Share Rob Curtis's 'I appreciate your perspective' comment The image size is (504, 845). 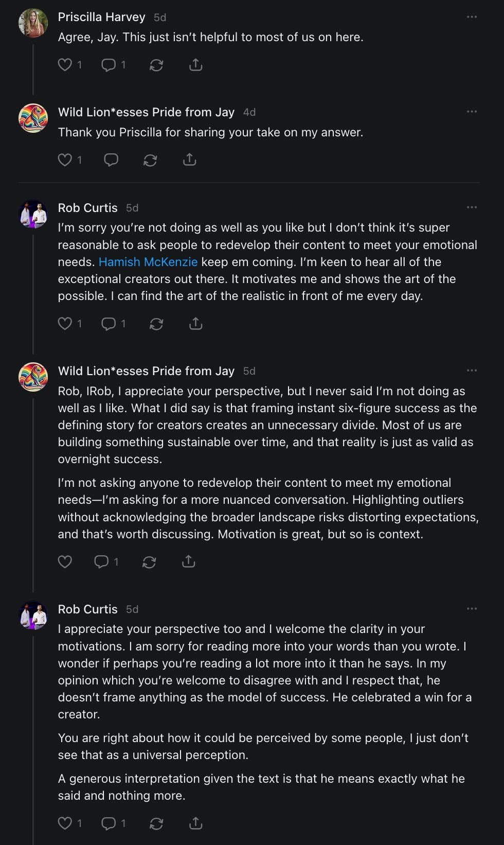pos(195,823)
